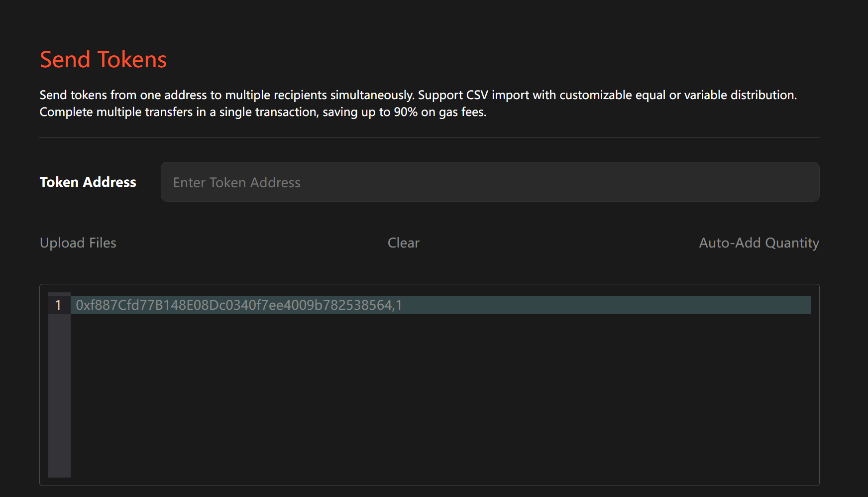Click the Token Address label
Screen dimensions: 868x497
coord(88,182)
